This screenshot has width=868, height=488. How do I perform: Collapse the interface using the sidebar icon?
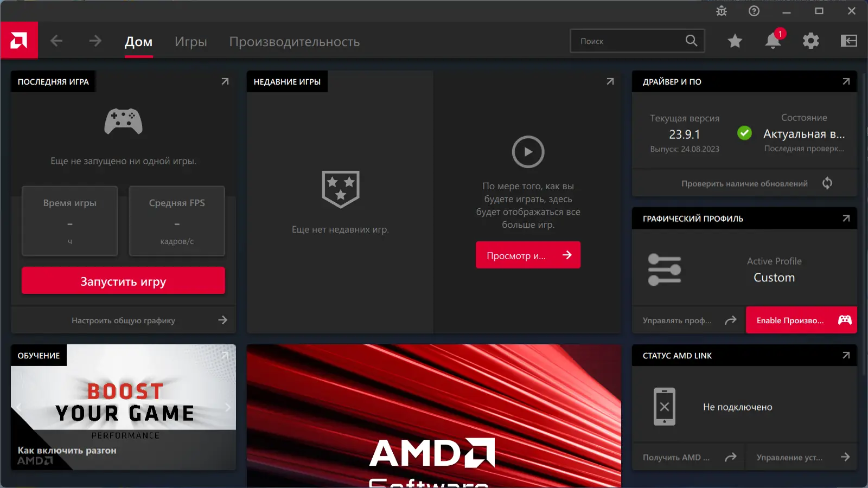(x=848, y=41)
